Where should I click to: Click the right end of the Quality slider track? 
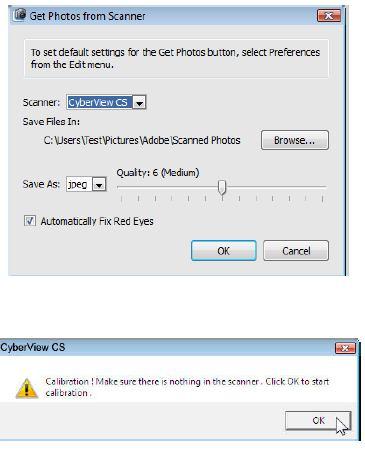[x=323, y=187]
